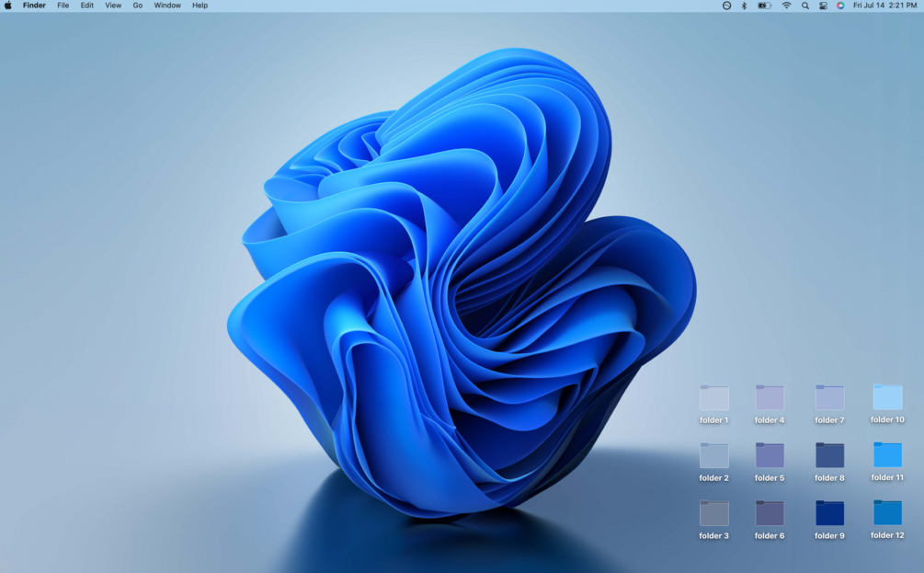Open the Bluetooth status menu

click(x=744, y=6)
